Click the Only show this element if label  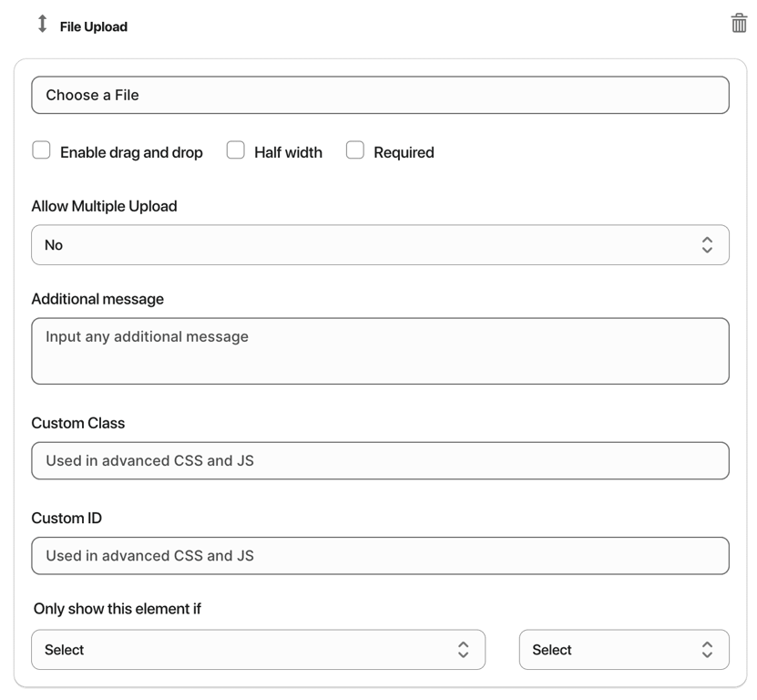(118, 609)
